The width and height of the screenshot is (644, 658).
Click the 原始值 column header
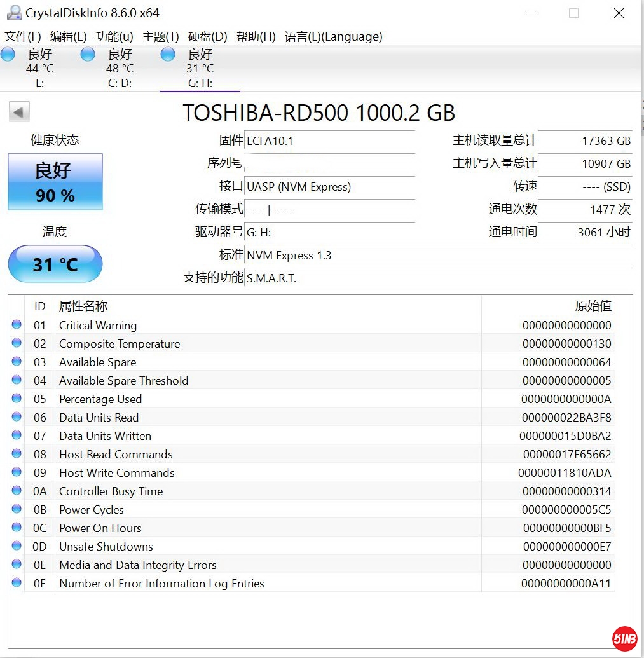[x=593, y=306]
